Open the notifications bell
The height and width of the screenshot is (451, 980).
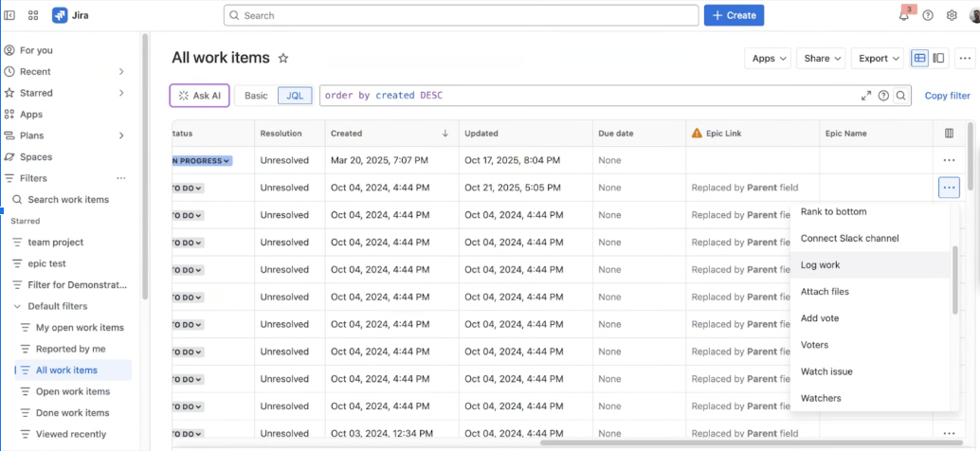(904, 15)
